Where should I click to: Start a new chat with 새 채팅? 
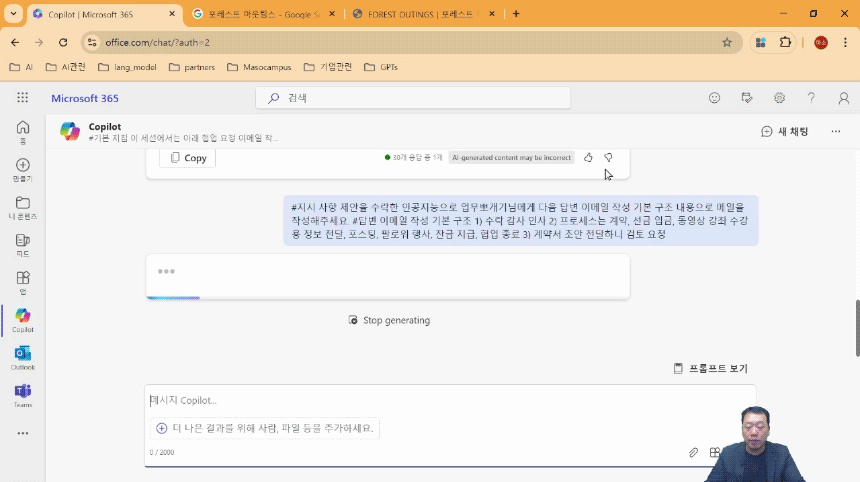click(x=785, y=131)
